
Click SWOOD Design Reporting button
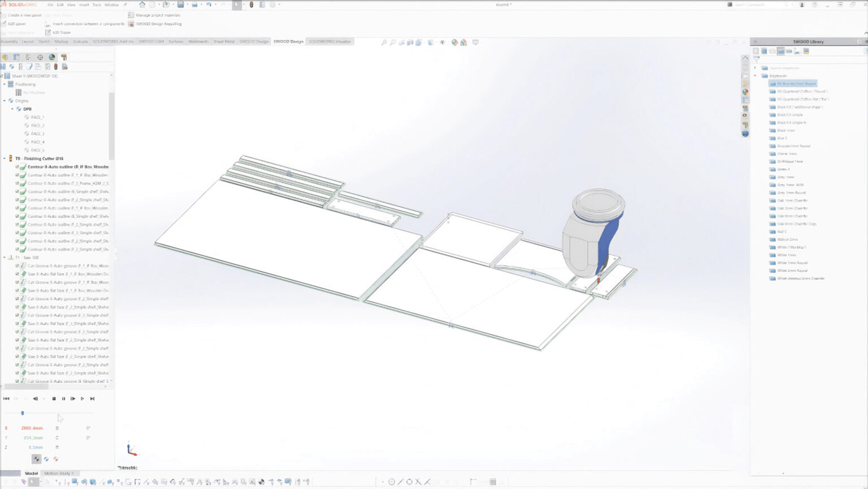coord(158,24)
